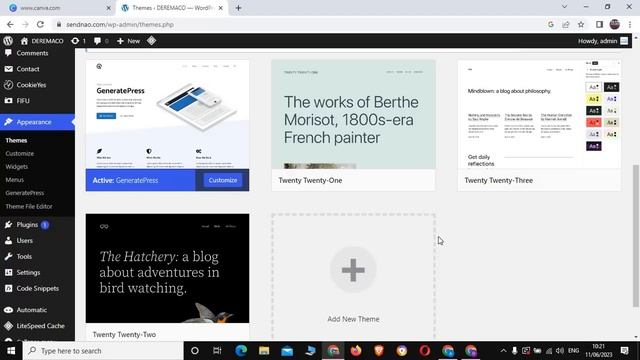Select the GeneratePress theme thumbnail
640x360 pixels.
coord(167,114)
